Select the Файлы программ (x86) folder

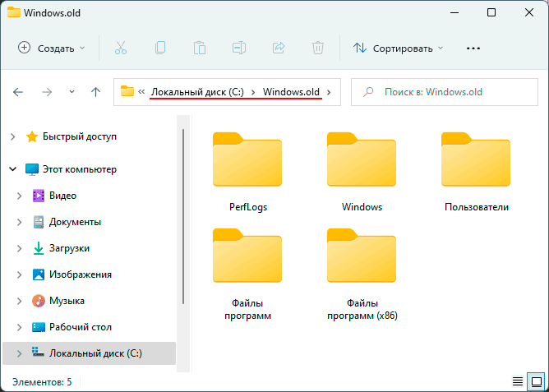pos(362,274)
